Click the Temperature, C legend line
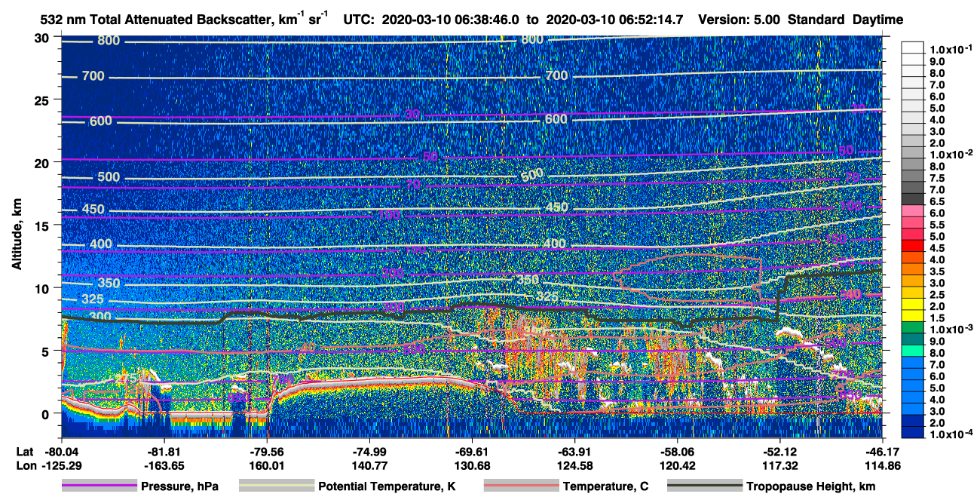The height and width of the screenshot is (503, 980). [x=521, y=486]
